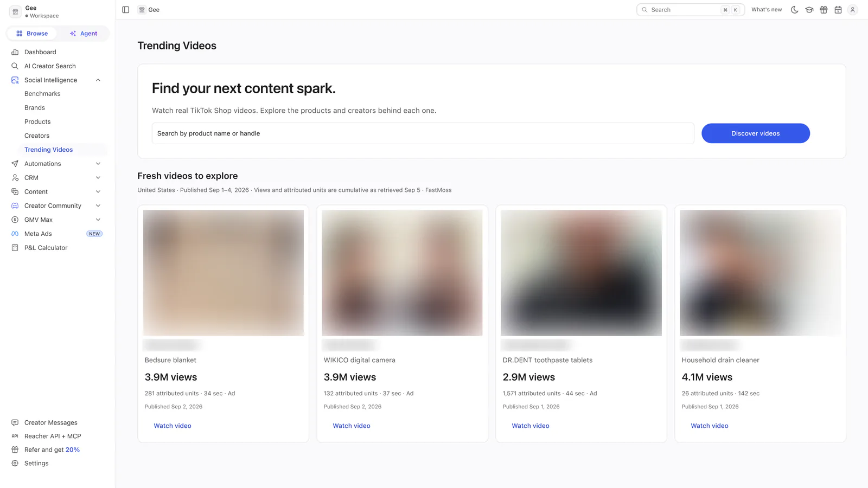Image resolution: width=868 pixels, height=488 pixels.
Task: Watch video for Bedsure blanket
Action: pyautogui.click(x=173, y=426)
